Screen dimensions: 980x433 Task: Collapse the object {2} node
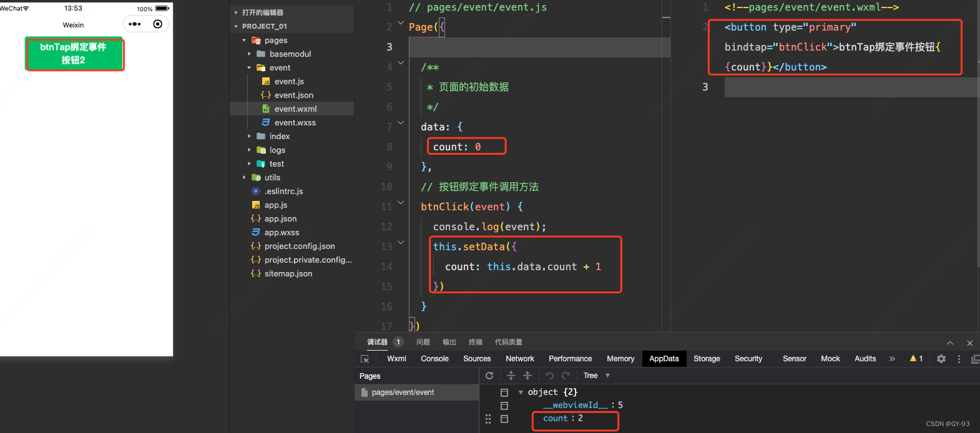click(521, 392)
